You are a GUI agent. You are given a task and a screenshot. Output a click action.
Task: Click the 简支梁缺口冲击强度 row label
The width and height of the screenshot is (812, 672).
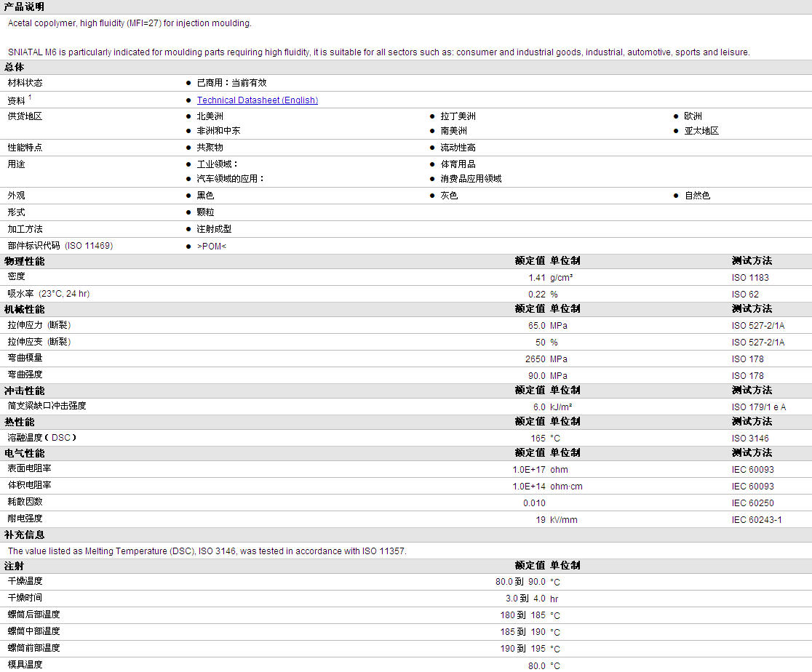point(47,406)
